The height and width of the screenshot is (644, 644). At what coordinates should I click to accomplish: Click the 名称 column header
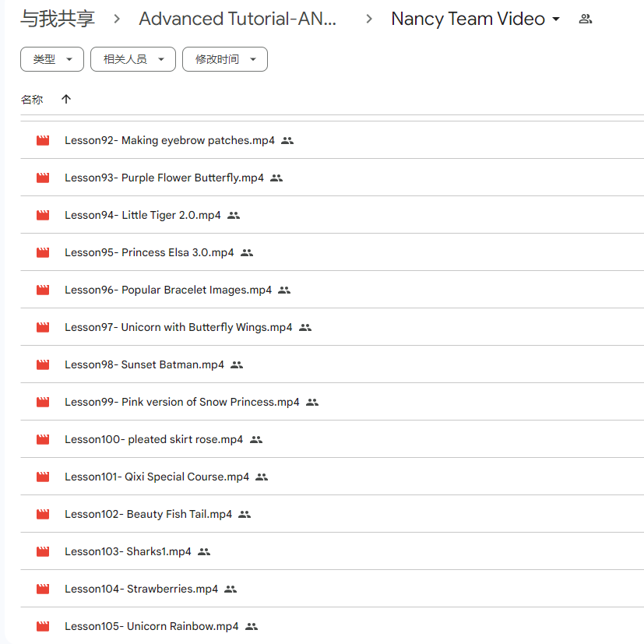point(32,100)
